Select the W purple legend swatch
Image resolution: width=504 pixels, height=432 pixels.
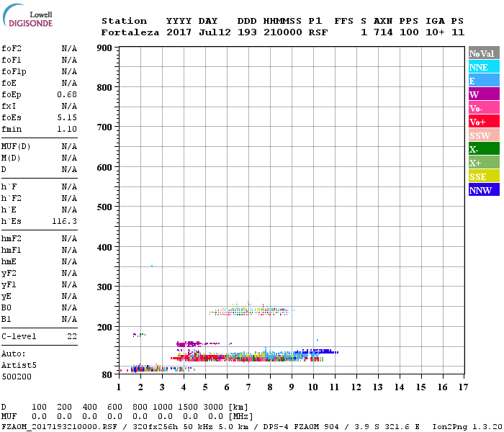coord(484,94)
